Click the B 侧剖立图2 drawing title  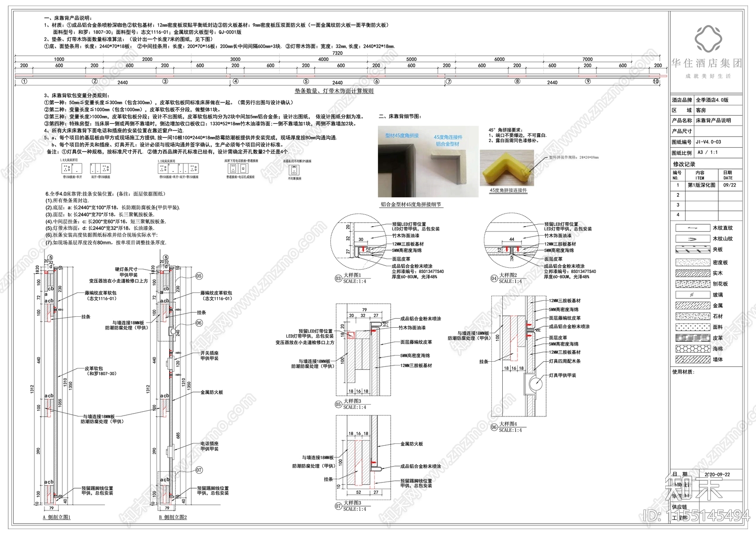coord(173,517)
